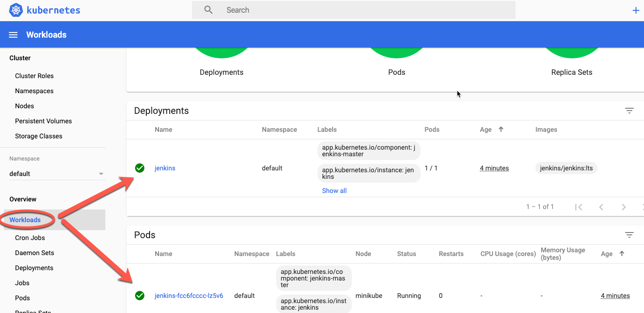Open the Deployments table filter icon
644x313 pixels.
tap(629, 111)
